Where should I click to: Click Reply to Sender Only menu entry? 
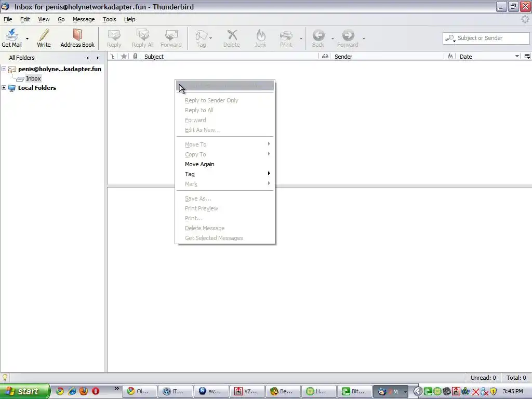tap(211, 100)
